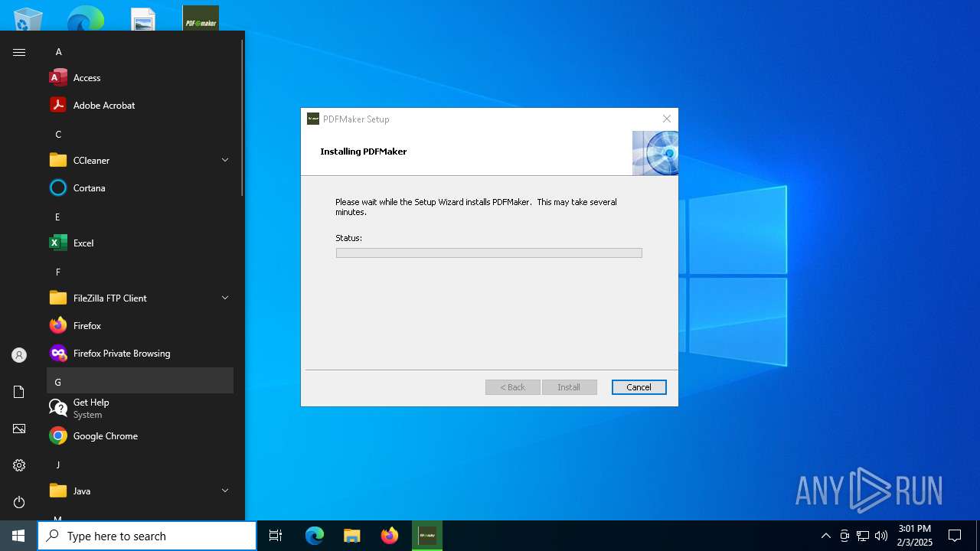Click the Start menu app list scrollbar
The image size is (980, 551).
pos(243,116)
